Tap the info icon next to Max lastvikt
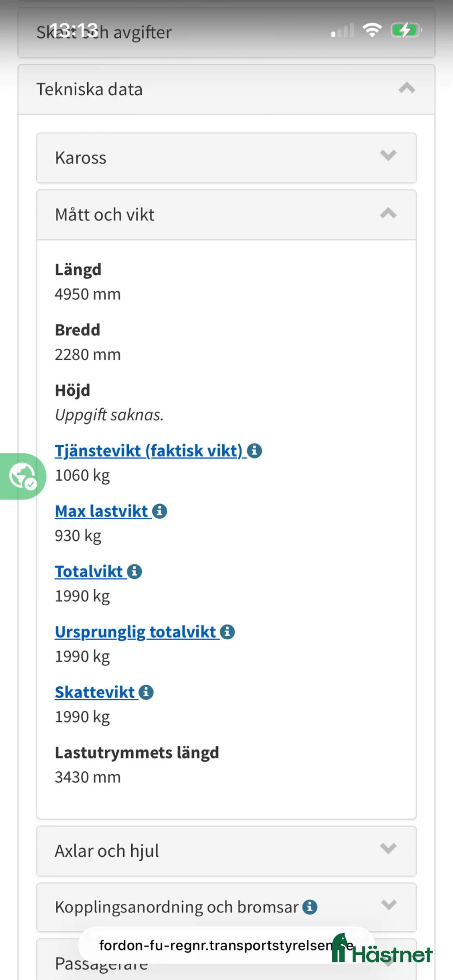The image size is (453, 980). (159, 511)
